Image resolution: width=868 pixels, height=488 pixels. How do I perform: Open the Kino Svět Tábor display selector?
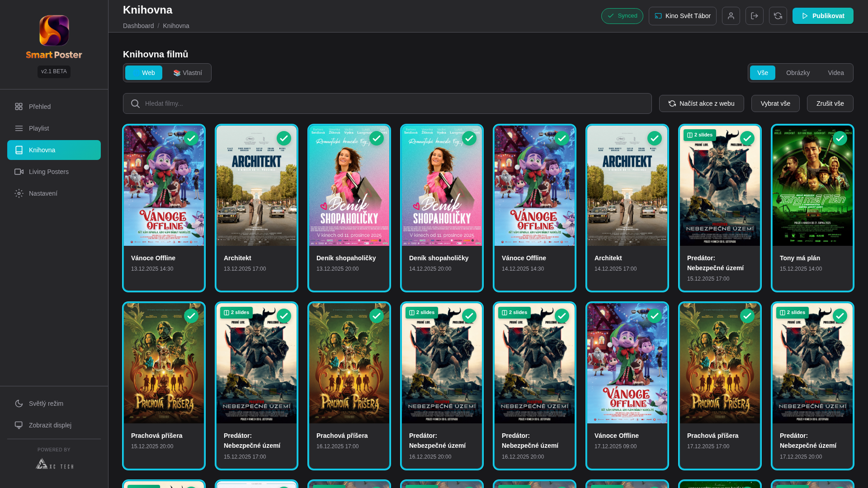point(682,16)
